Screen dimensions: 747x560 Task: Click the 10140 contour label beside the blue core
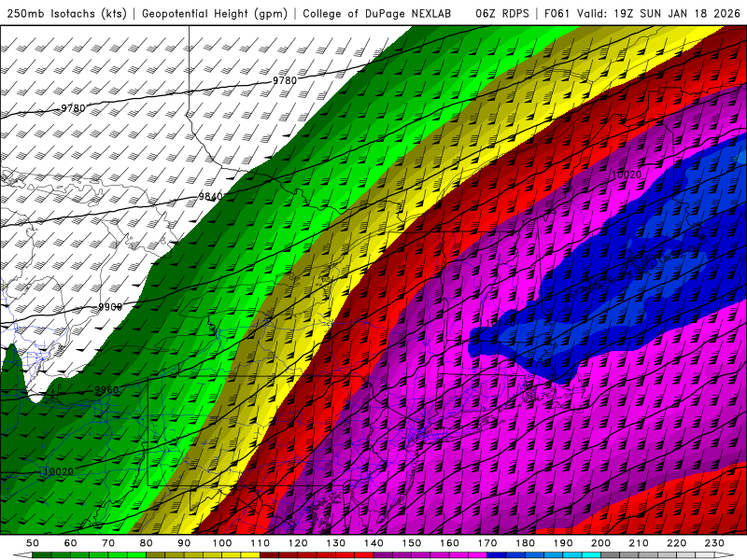pos(500,323)
